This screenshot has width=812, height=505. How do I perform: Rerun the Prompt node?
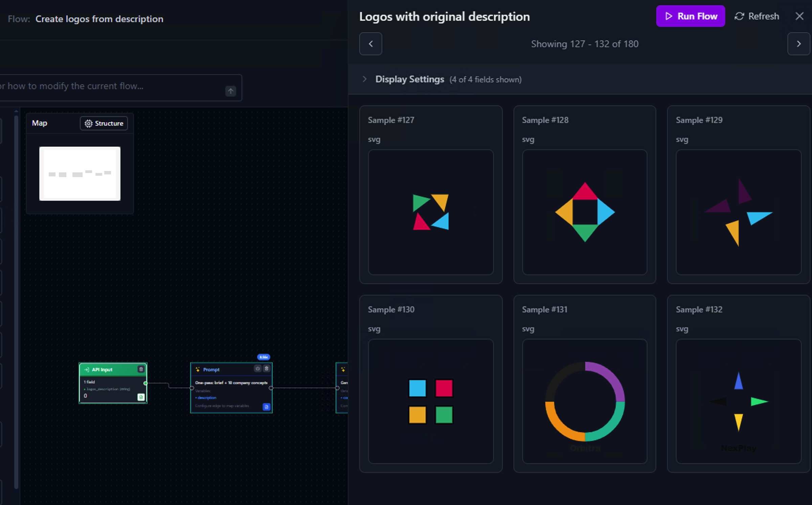tap(257, 369)
